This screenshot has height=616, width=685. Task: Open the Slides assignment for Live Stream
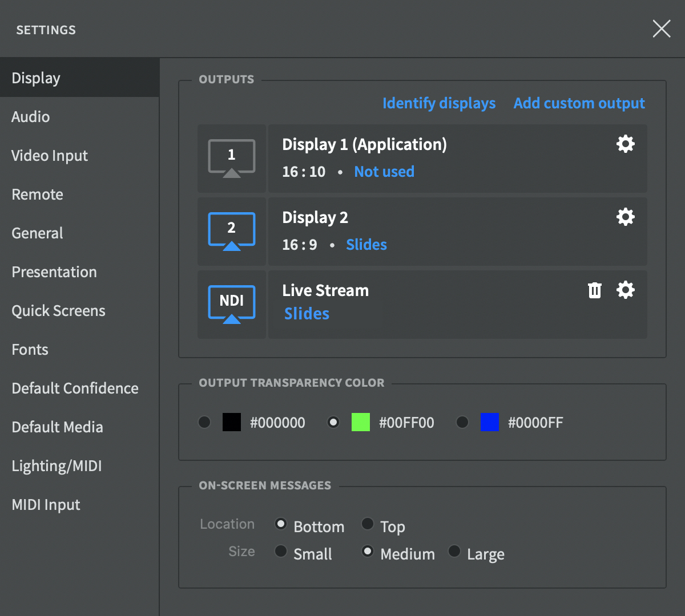(307, 314)
